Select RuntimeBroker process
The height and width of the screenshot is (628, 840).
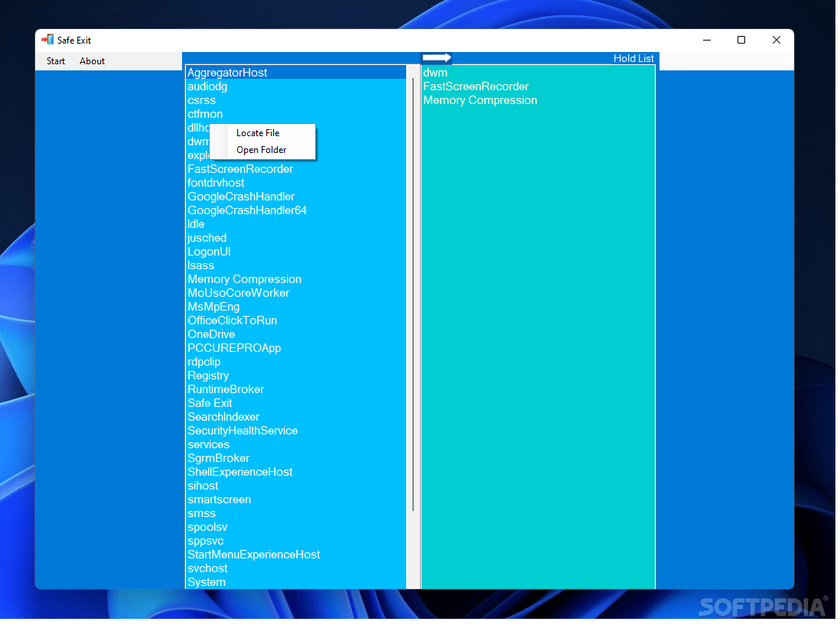tap(297, 390)
